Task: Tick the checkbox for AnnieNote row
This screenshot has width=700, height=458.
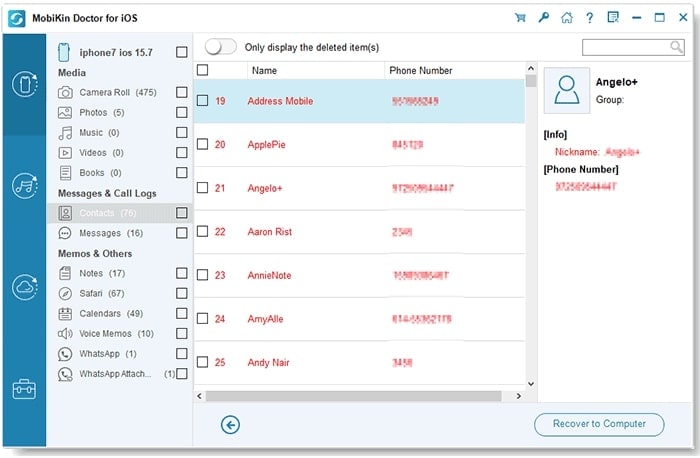Action: 203,275
